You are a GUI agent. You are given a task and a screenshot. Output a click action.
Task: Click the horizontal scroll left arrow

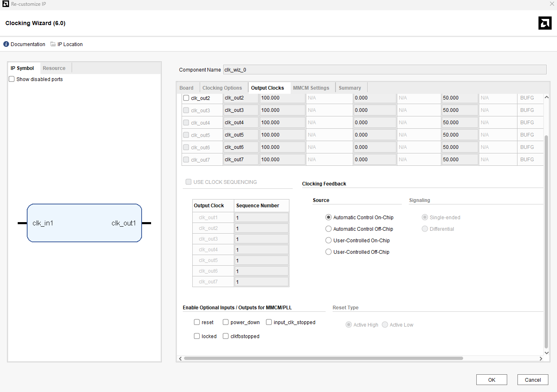[180, 359]
